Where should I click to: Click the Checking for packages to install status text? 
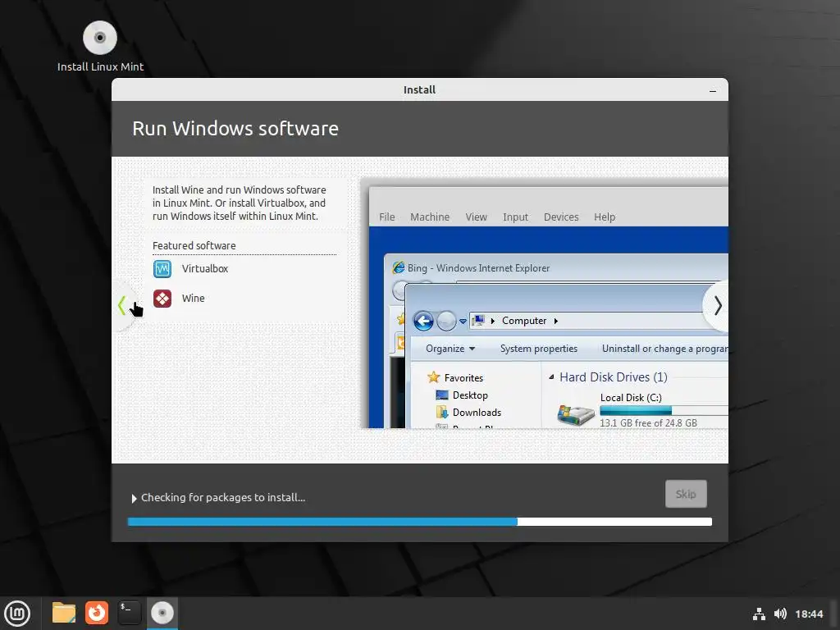(x=223, y=498)
